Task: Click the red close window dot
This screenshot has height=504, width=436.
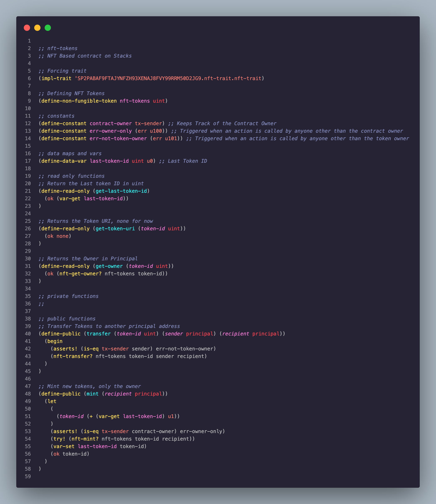Action: coord(27,28)
